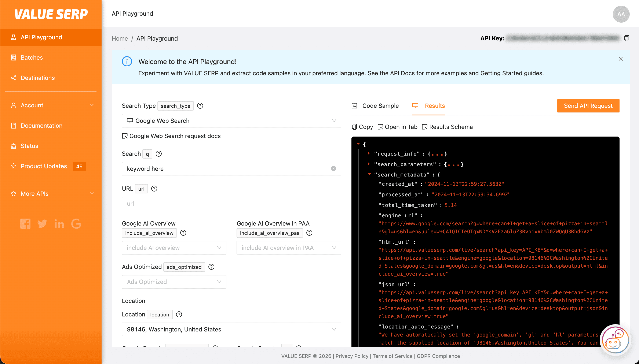
Task: Click the include_ai_overview parameter tag
Action: (149, 233)
